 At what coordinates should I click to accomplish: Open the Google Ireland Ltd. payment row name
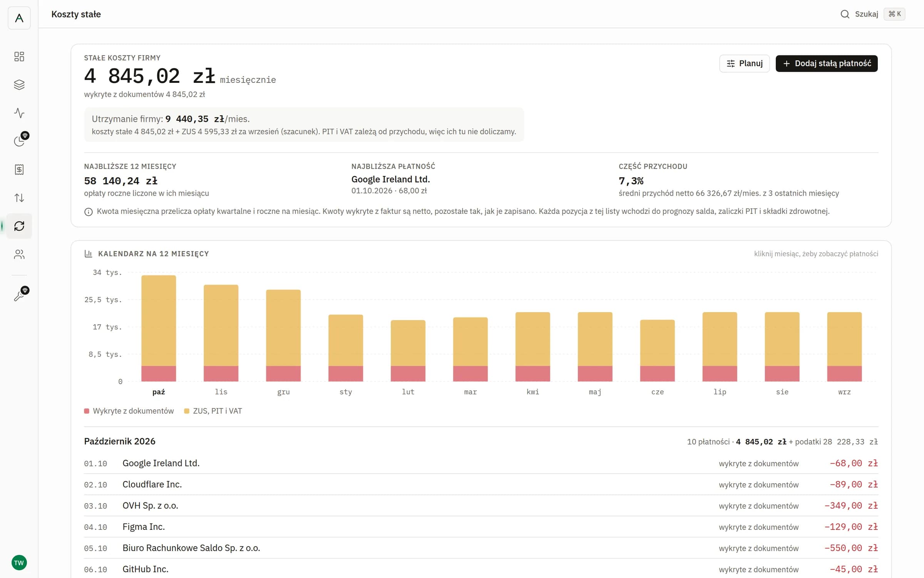pos(161,463)
